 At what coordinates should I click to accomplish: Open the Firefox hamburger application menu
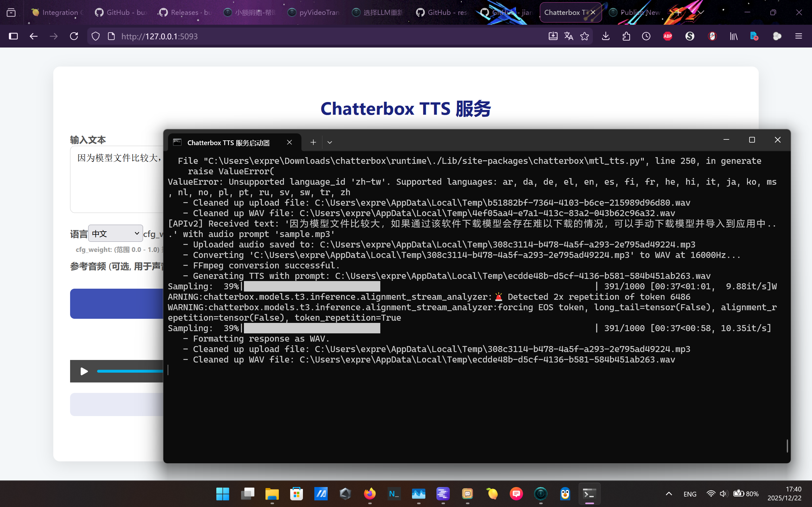point(799,36)
